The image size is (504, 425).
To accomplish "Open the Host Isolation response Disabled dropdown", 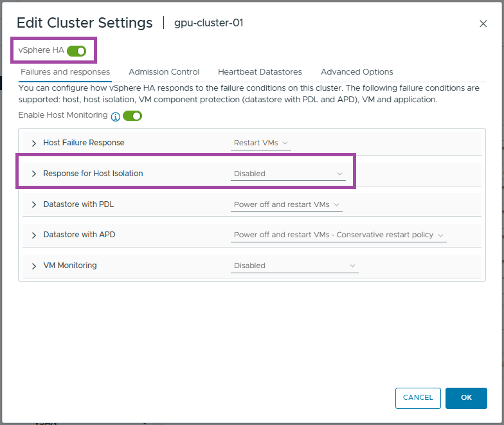I will pos(288,174).
